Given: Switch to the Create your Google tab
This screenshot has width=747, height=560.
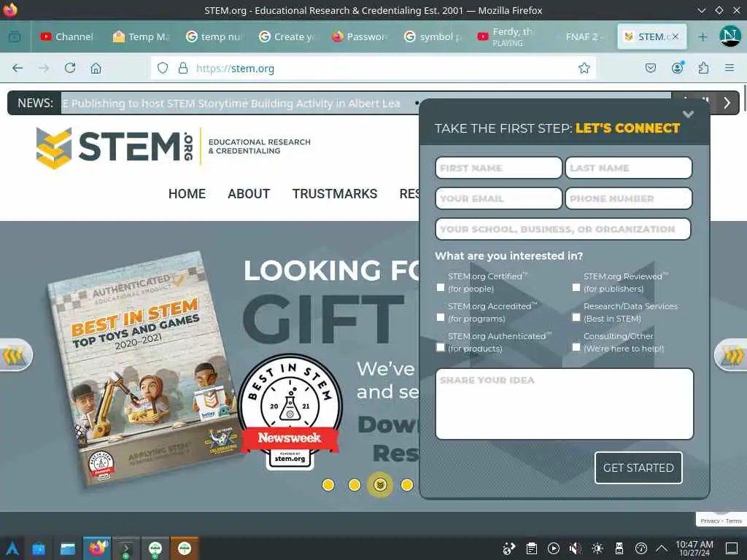Looking at the screenshot, I should 287,36.
